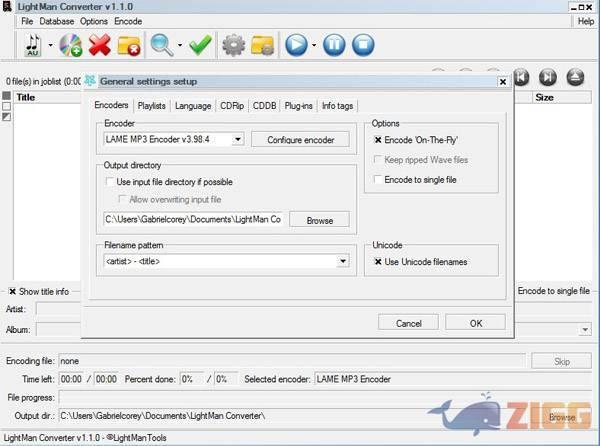Click the Skip button

(561, 361)
